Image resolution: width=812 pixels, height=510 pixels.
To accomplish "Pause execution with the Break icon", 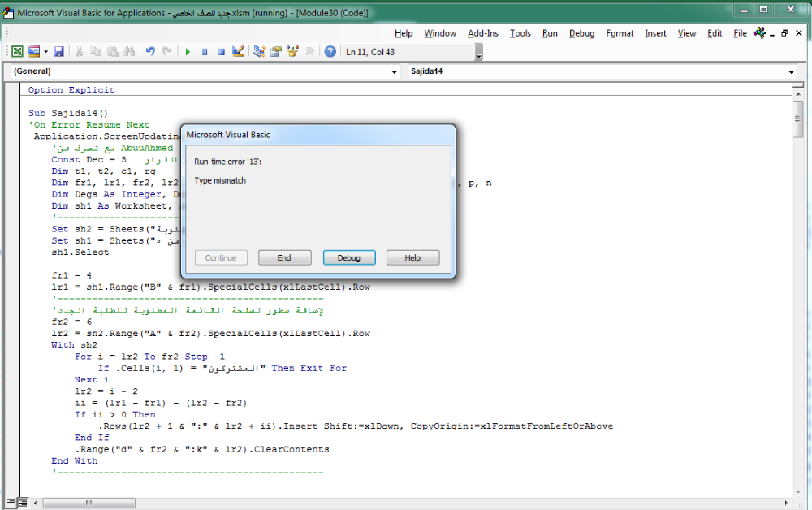I will pyautogui.click(x=205, y=52).
